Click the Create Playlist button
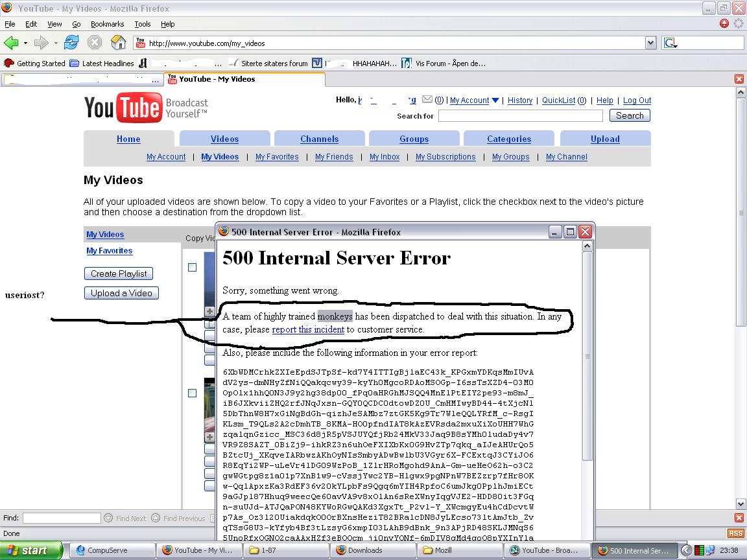 click(x=119, y=274)
